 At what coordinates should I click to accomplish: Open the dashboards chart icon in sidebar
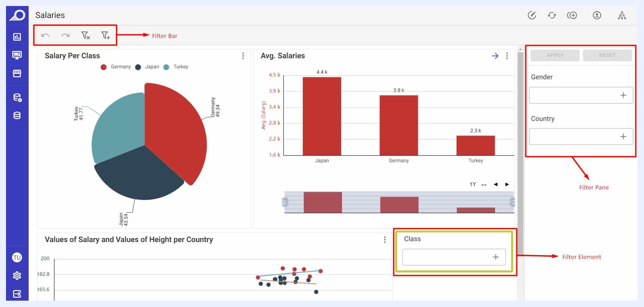coord(17,37)
